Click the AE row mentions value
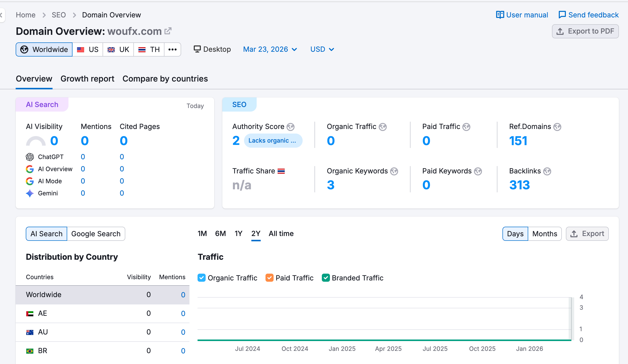 click(183, 314)
